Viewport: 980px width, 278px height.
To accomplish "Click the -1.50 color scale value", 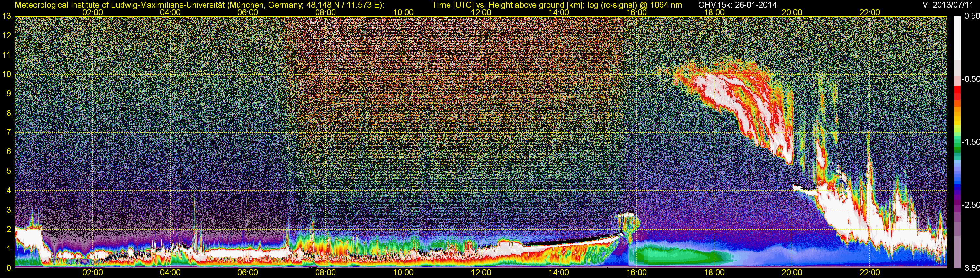I will point(971,142).
